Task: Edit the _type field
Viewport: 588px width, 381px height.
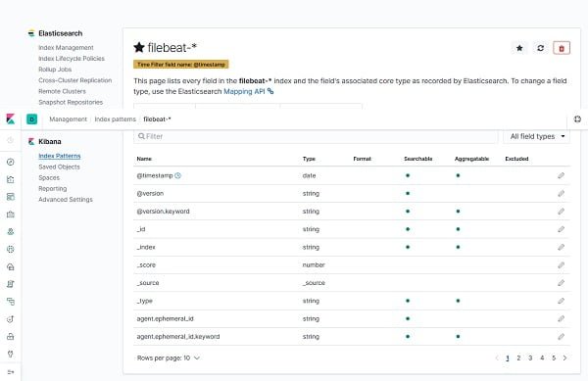Action: (561, 301)
